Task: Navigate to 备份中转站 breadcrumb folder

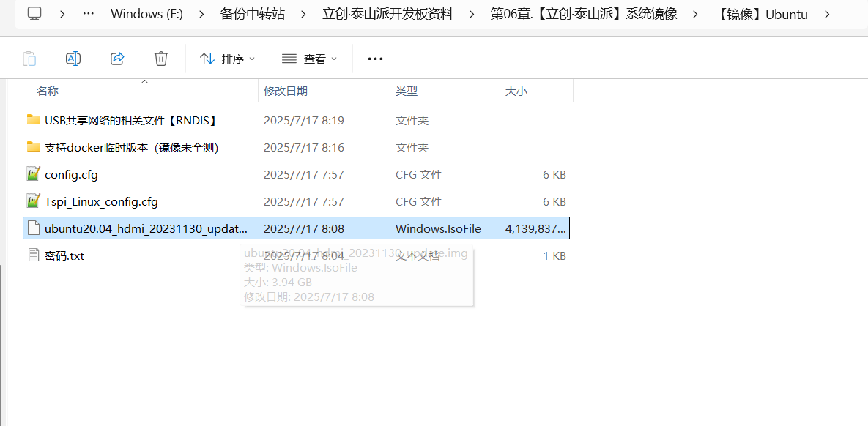Action: (x=253, y=14)
